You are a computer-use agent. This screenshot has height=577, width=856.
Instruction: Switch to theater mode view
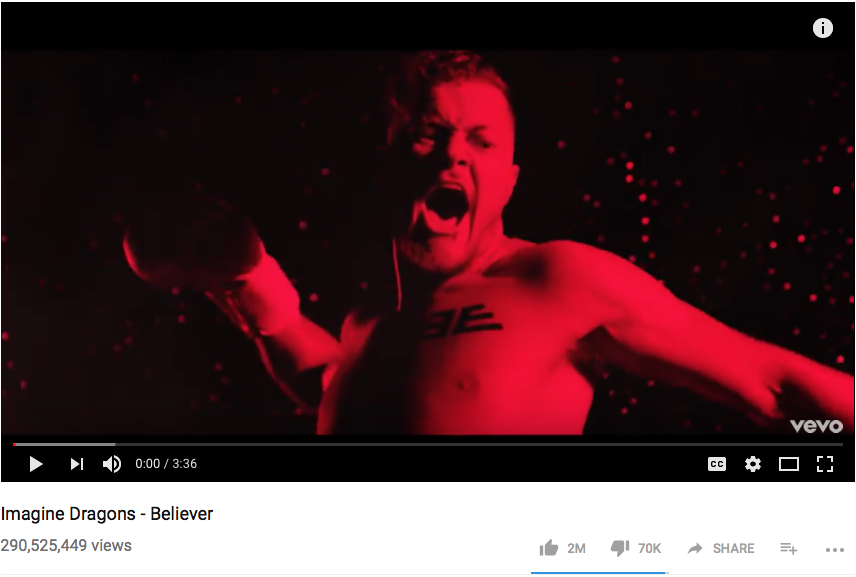pyautogui.click(x=789, y=464)
